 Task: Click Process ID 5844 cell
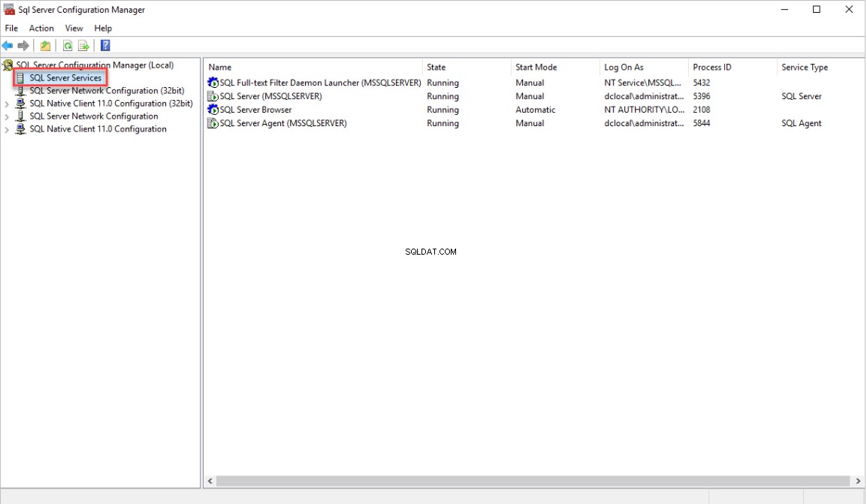[701, 123]
